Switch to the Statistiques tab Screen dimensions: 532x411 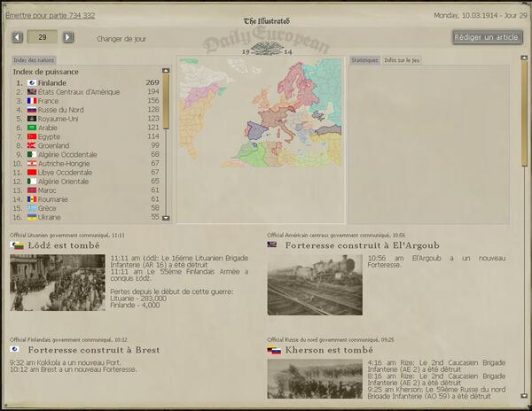pyautogui.click(x=364, y=60)
